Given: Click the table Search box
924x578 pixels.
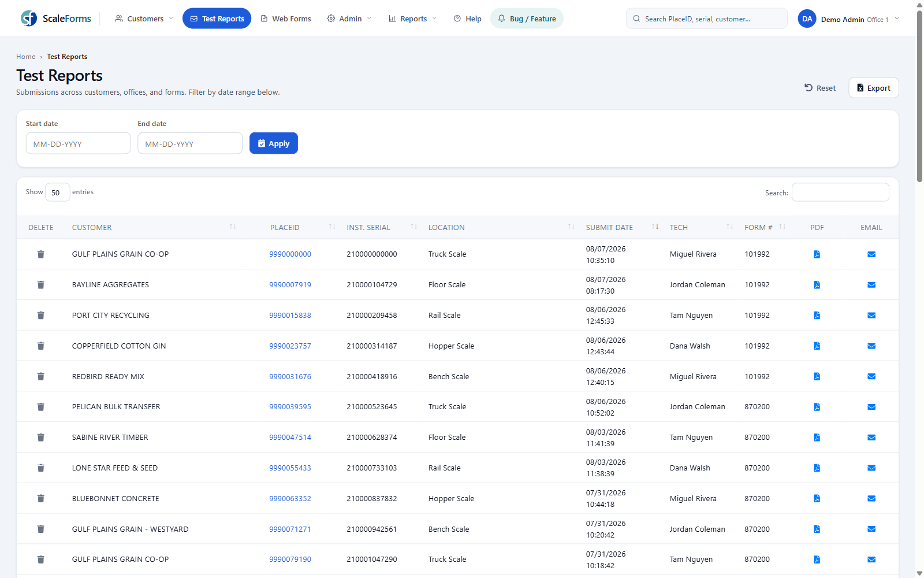Looking at the screenshot, I should point(840,192).
